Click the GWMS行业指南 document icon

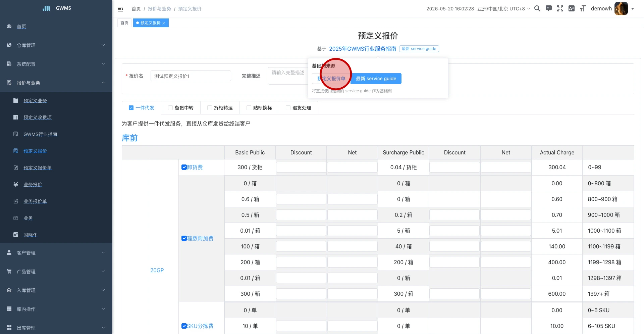pos(16,134)
